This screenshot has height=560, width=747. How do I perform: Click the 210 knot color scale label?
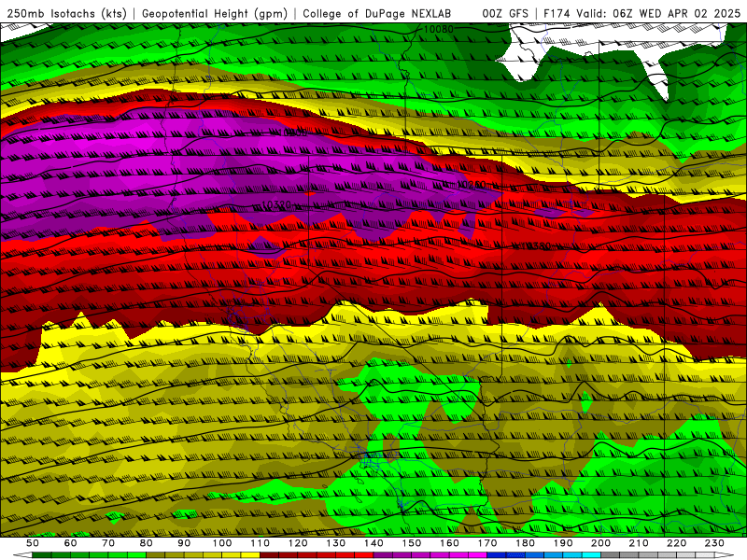[639, 543]
